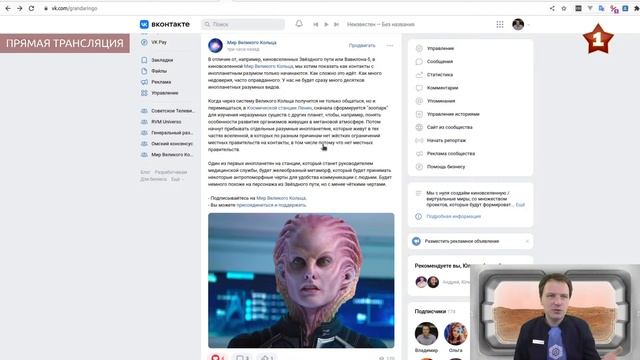Screen dimensions: 640x360
Task: Click the присоединиться и поддержать link
Action: pos(271,205)
